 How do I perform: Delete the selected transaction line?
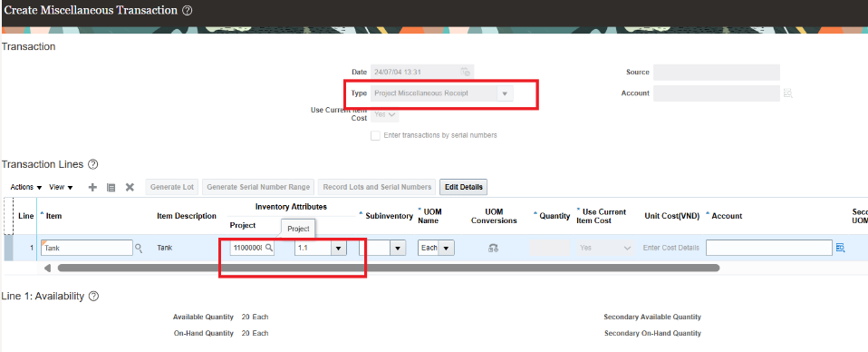point(130,188)
